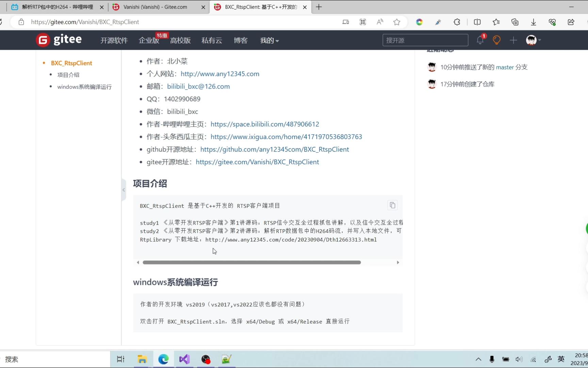Jump to windows系统编译运行 in the outline
588x368 pixels.
click(x=84, y=87)
